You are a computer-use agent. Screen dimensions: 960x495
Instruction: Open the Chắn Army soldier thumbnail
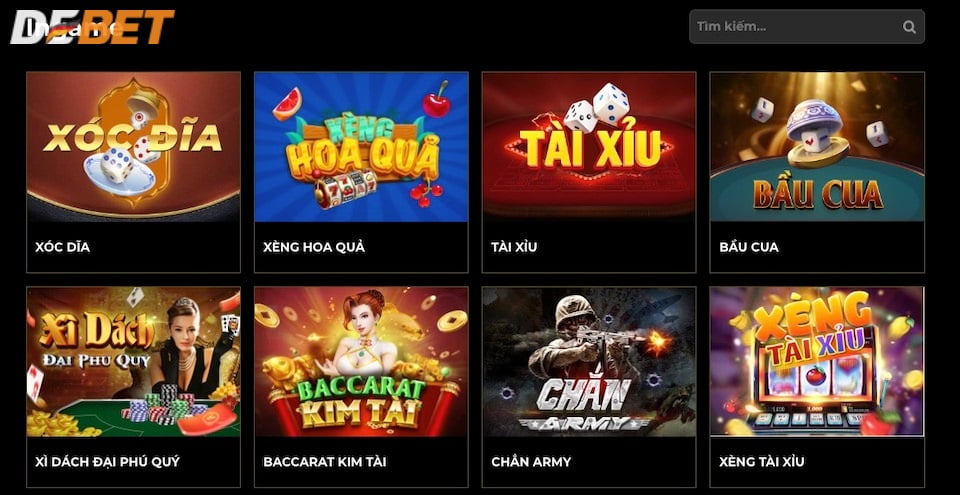coord(589,362)
